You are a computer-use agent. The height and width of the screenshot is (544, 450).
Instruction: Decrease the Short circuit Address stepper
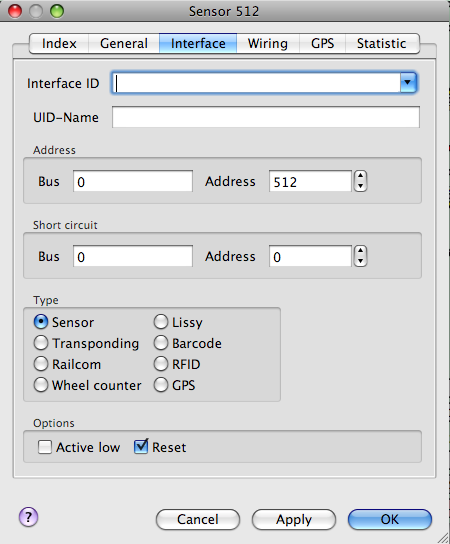(360, 261)
